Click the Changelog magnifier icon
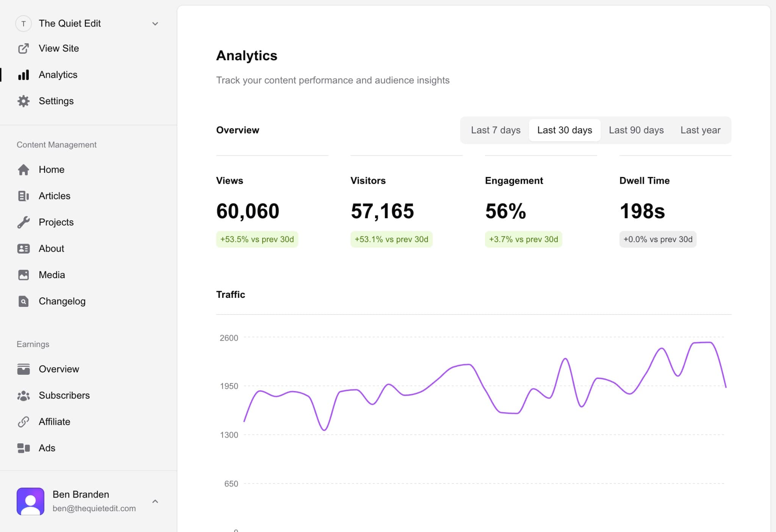 (x=23, y=301)
